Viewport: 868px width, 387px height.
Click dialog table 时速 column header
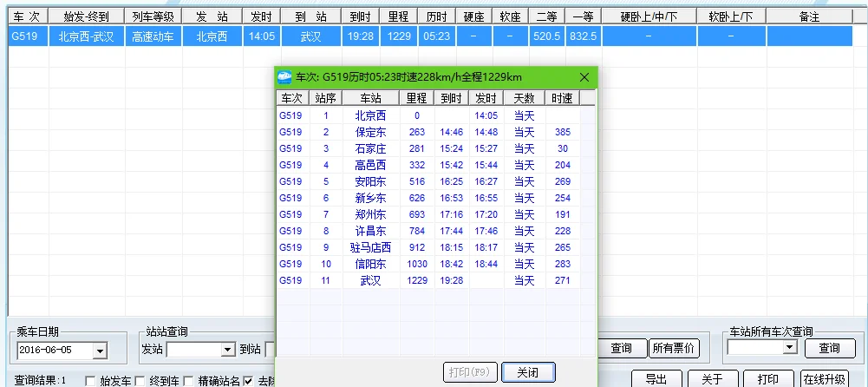coord(562,98)
